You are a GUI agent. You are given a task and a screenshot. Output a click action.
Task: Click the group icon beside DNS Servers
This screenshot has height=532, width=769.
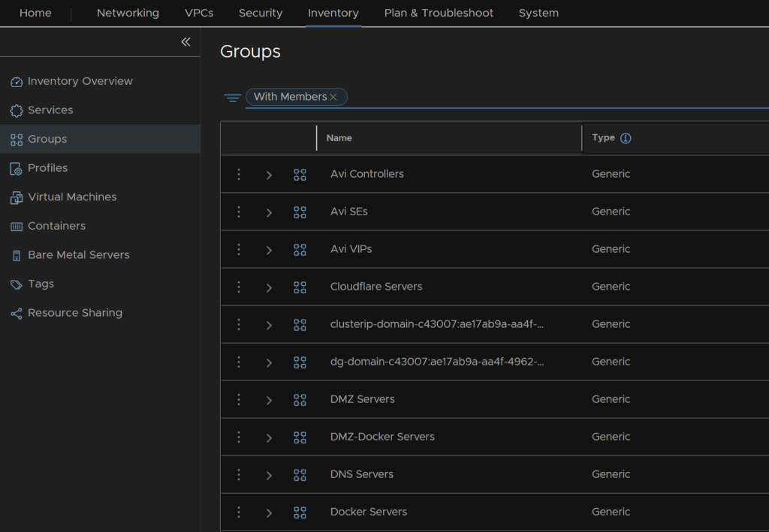pyautogui.click(x=300, y=474)
